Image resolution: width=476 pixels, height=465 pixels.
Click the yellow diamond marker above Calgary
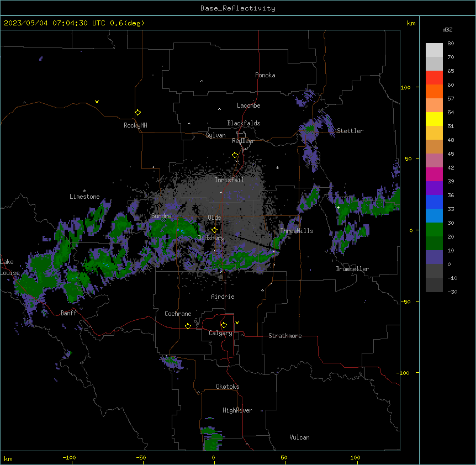pyautogui.click(x=224, y=325)
